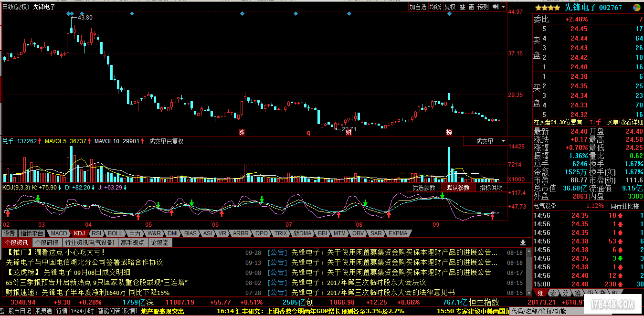Click the pie chart icon beside 002767

tap(637, 7)
